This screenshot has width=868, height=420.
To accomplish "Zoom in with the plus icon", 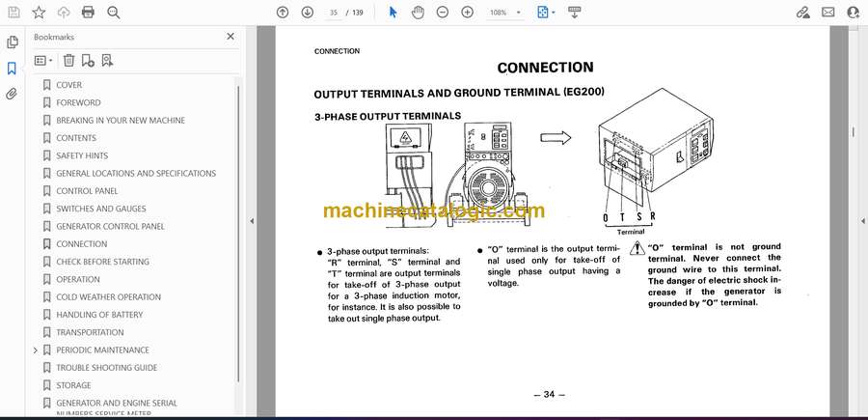I will click(467, 13).
